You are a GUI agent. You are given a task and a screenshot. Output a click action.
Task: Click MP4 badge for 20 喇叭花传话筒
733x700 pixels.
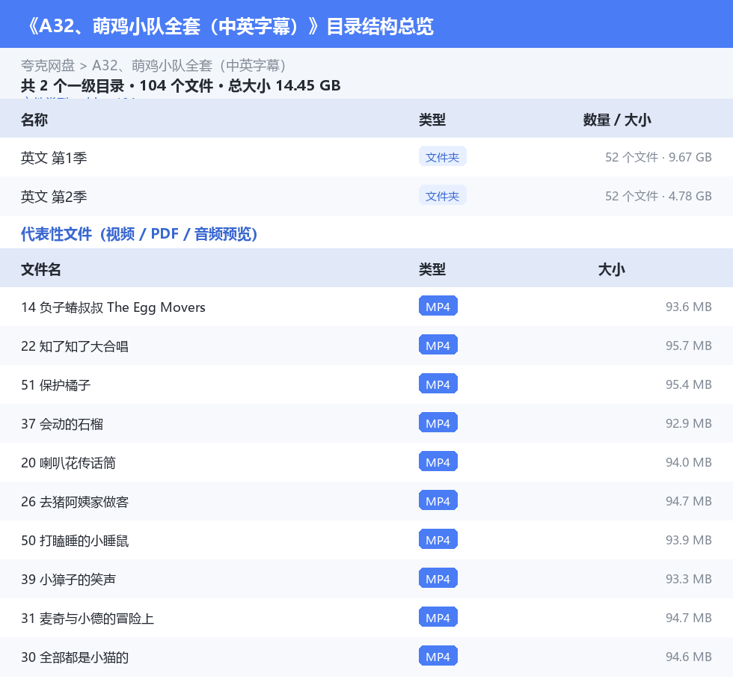coord(438,461)
